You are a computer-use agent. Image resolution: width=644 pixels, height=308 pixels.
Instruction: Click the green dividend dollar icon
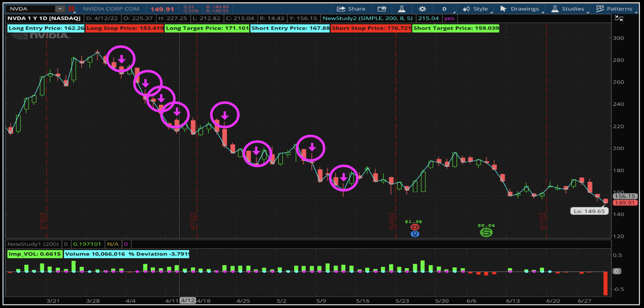[x=486, y=232]
